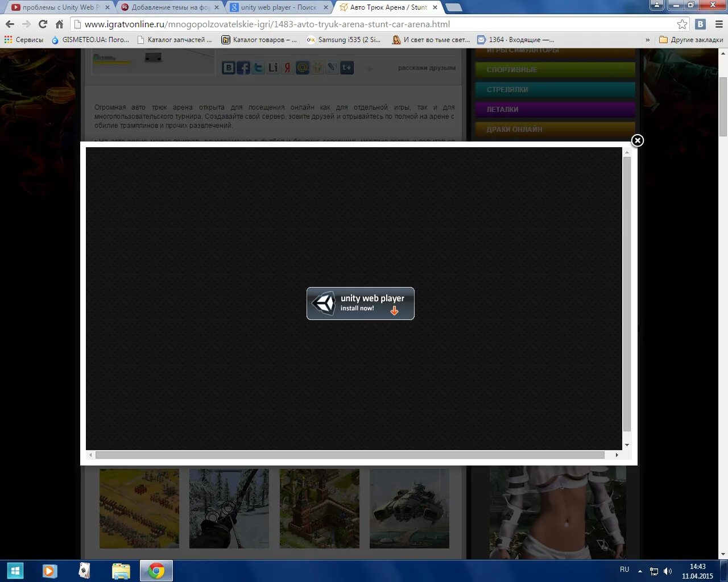Open the GISMETEO.UA bookmark
The image size is (728, 582).
[x=90, y=40]
